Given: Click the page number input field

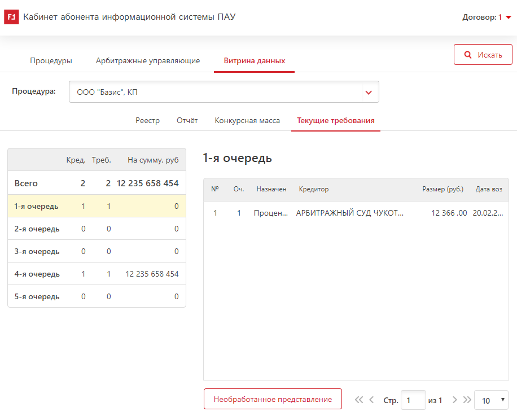Looking at the screenshot, I should point(413,400).
